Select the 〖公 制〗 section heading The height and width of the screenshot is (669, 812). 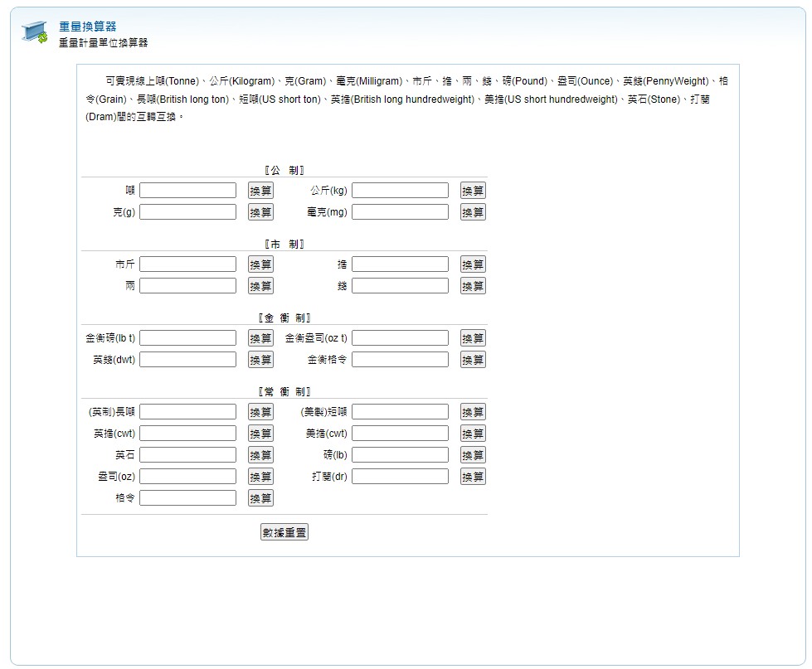coord(284,170)
